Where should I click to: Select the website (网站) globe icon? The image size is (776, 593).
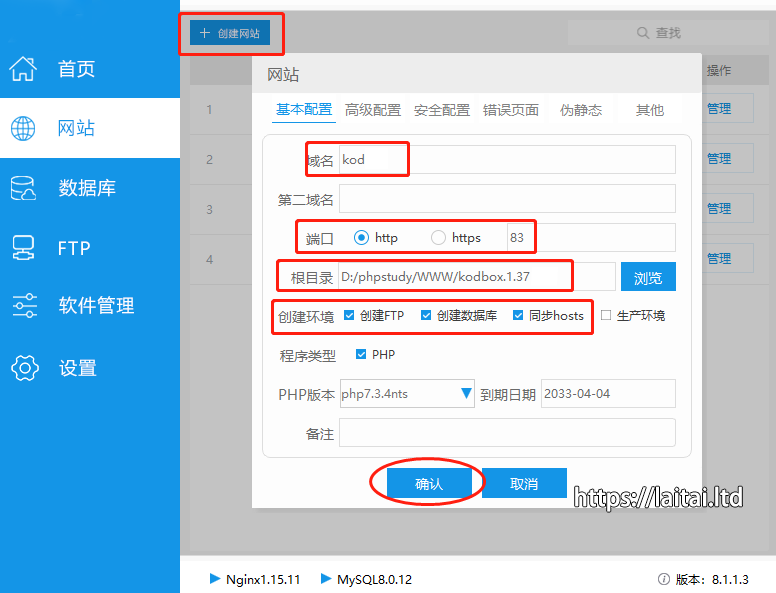point(23,128)
